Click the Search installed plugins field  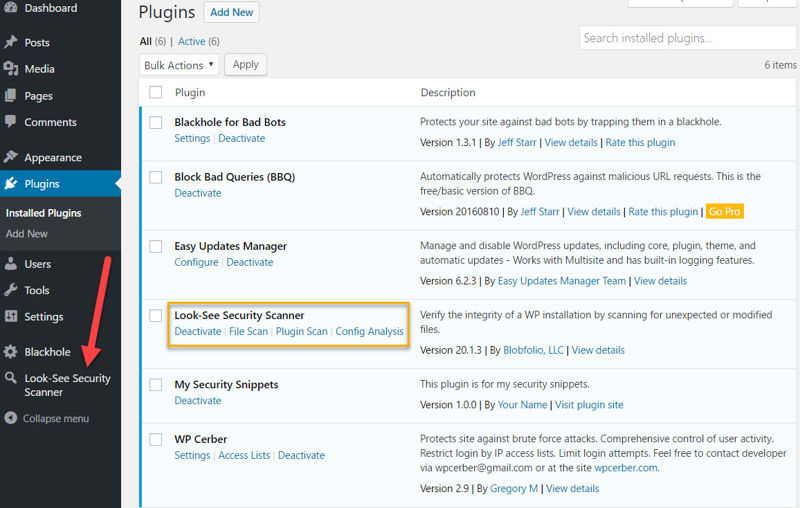687,38
